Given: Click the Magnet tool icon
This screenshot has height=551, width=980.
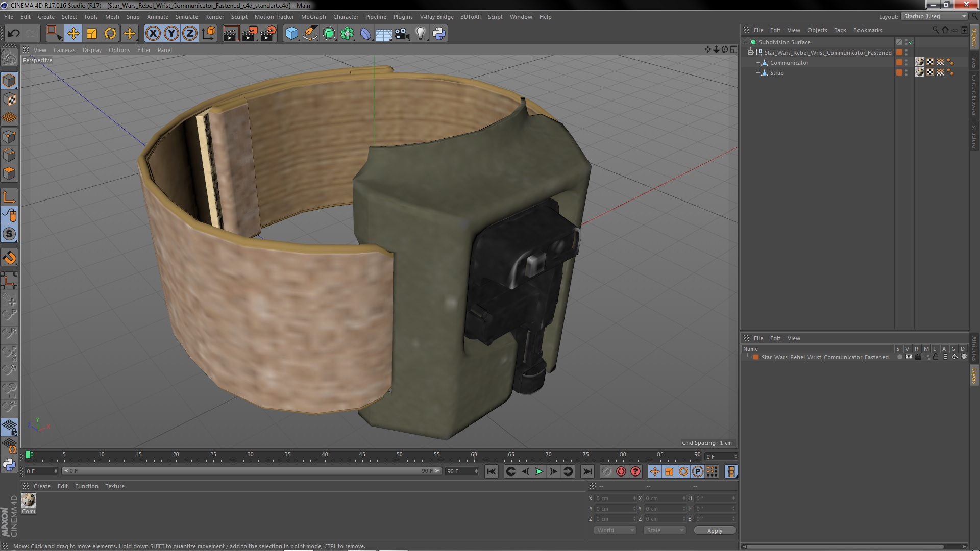Looking at the screenshot, I should (9, 258).
